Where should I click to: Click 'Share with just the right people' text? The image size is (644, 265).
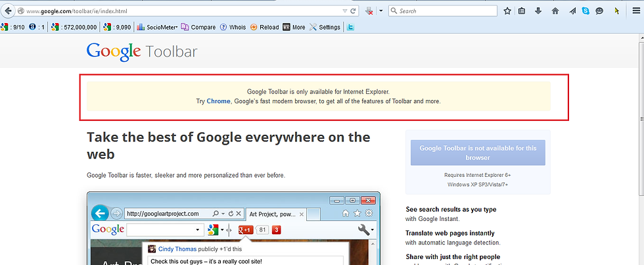tap(453, 257)
